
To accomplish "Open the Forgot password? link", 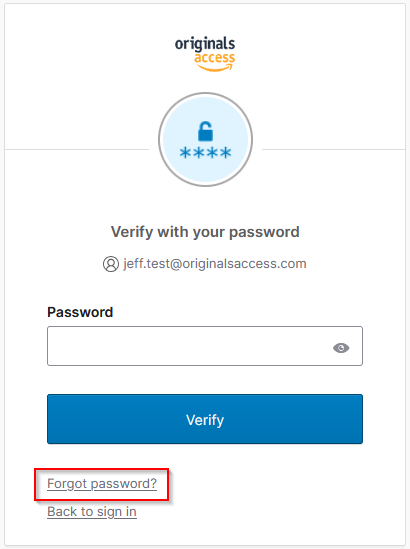I will pyautogui.click(x=102, y=484).
